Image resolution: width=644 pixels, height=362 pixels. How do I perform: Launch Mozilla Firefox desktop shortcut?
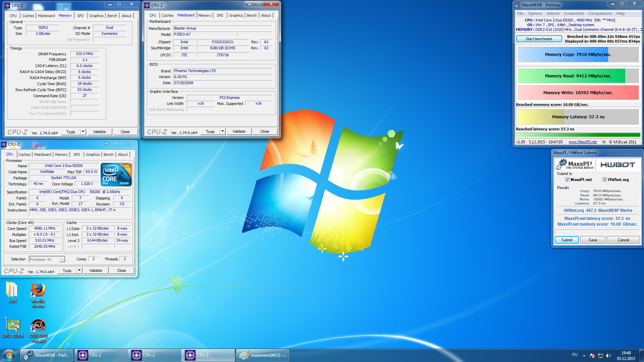[x=38, y=295]
